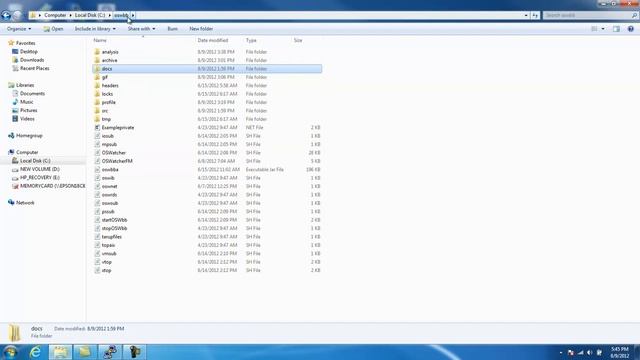Click the taskbar clock showing 5:45 PM
Viewport: 640px width, 360px height.
620,352
